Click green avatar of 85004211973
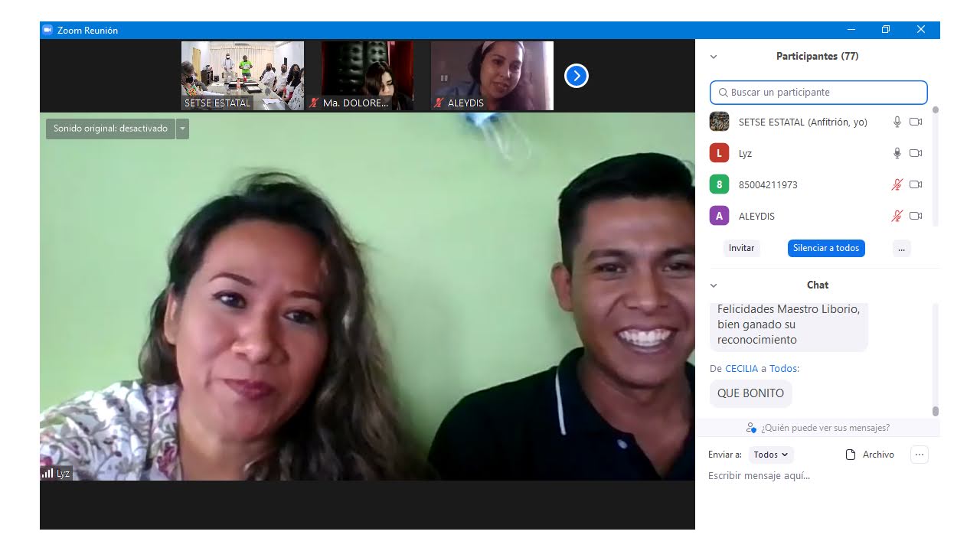The image size is (980, 551). pyautogui.click(x=719, y=184)
